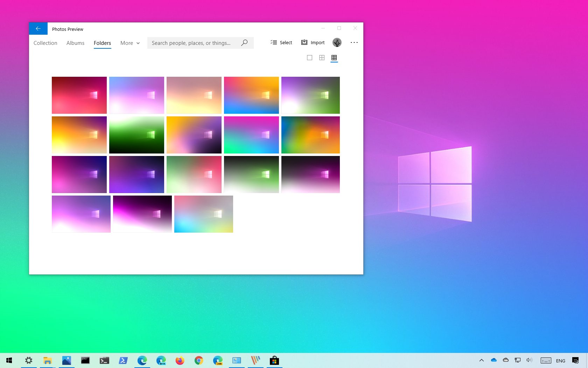Open the blue-green-orange rainbow wallpaper thumbnail

(310, 135)
